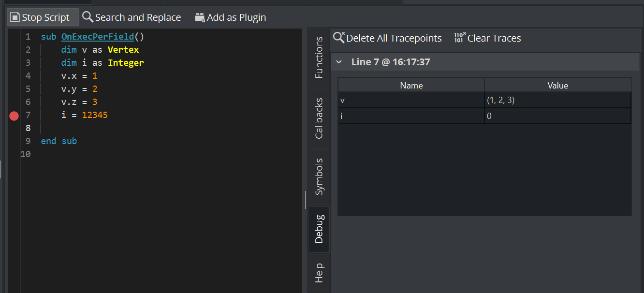Click the Delete All Tracepoints icon
Screen dimensions: 644x293
(x=339, y=38)
